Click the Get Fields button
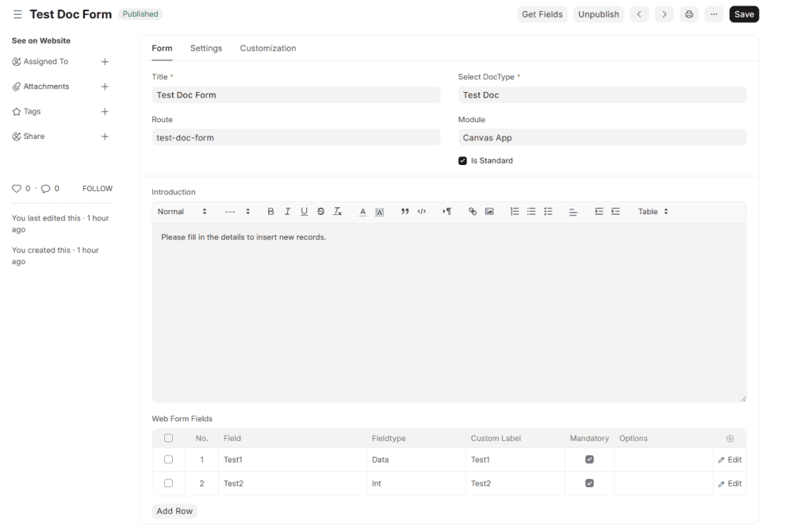The height and width of the screenshot is (530, 812). [x=542, y=14]
